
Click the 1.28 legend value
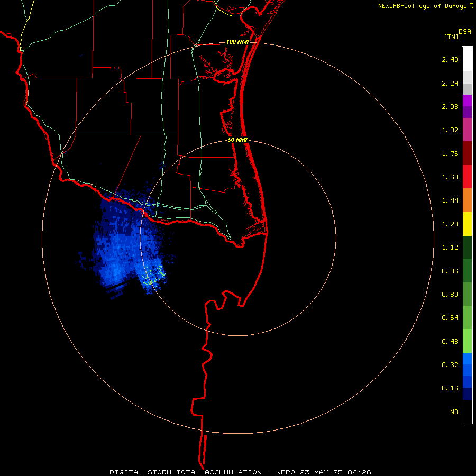[x=450, y=224]
